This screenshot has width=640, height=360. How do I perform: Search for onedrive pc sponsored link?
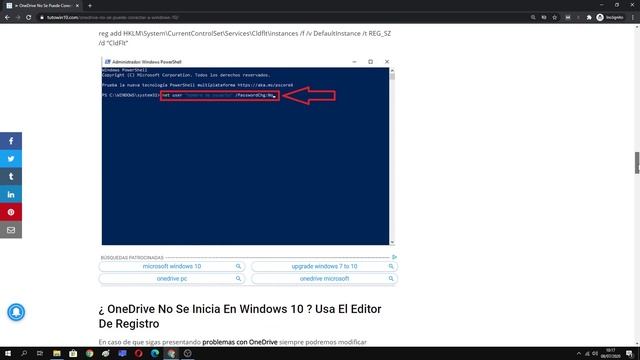(172, 278)
